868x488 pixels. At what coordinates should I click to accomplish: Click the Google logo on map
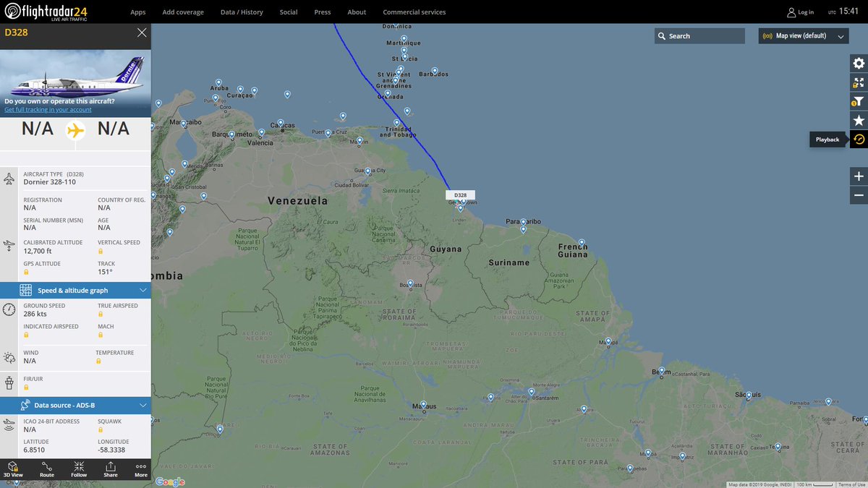pos(170,481)
